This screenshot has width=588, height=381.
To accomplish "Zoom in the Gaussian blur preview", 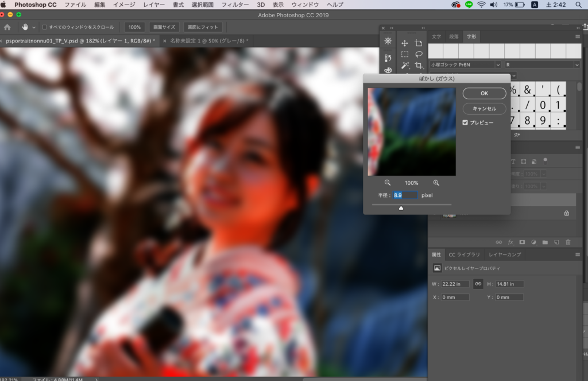I will tap(436, 182).
